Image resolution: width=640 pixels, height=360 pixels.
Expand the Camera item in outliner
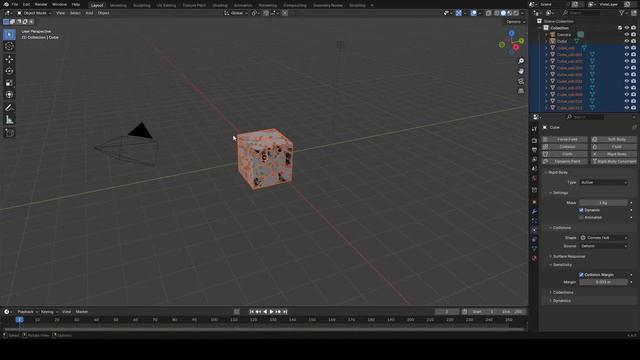click(x=546, y=35)
